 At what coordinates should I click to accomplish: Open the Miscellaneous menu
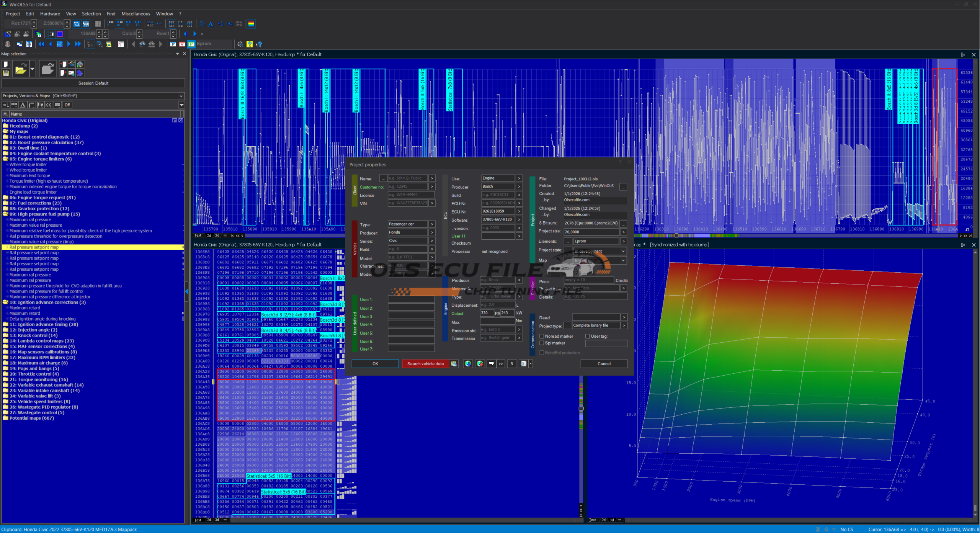136,14
